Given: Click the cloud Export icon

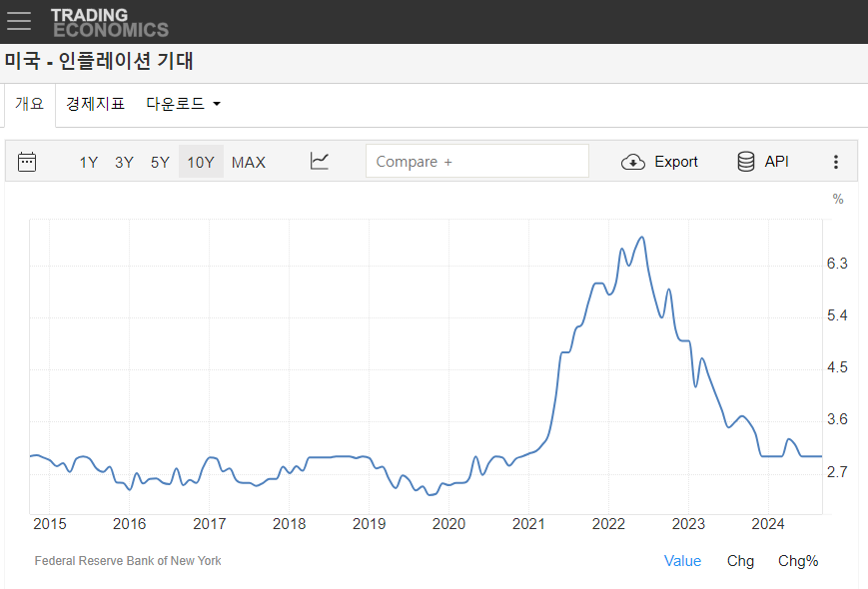Looking at the screenshot, I should click(x=632, y=162).
